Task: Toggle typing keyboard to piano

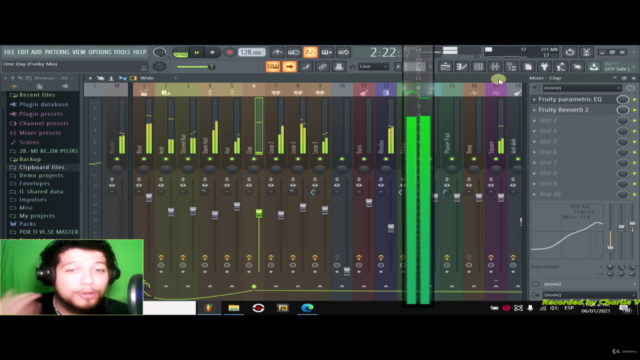Action: [x=273, y=67]
